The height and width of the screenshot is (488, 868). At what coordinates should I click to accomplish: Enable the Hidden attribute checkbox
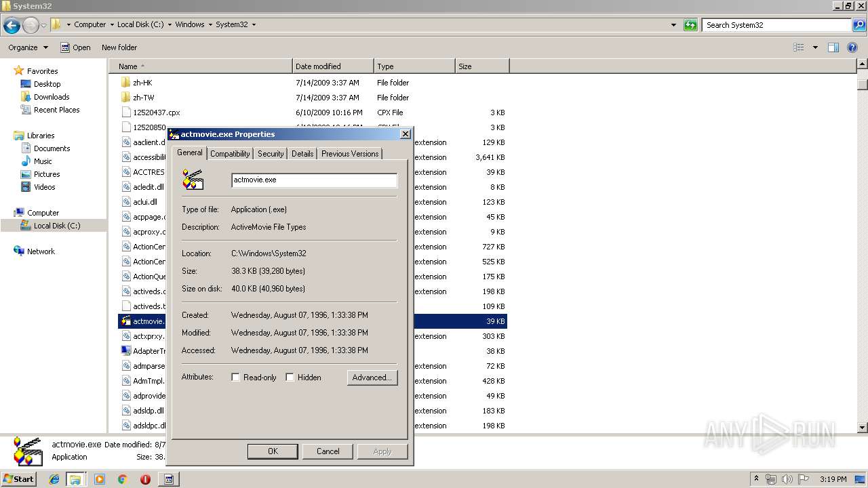tap(290, 378)
